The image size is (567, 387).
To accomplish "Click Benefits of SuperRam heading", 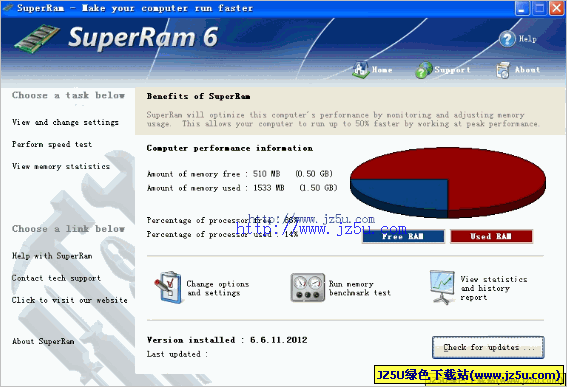I will pyautogui.click(x=198, y=96).
